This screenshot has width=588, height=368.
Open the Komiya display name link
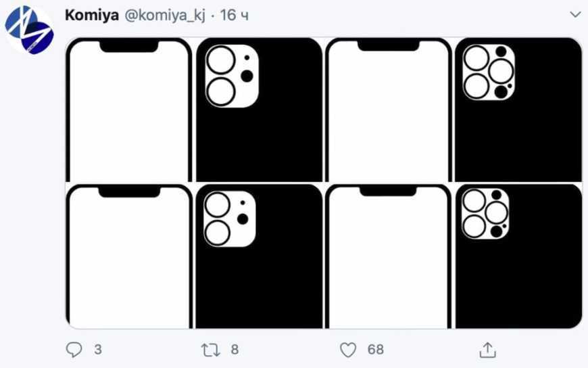(92, 15)
